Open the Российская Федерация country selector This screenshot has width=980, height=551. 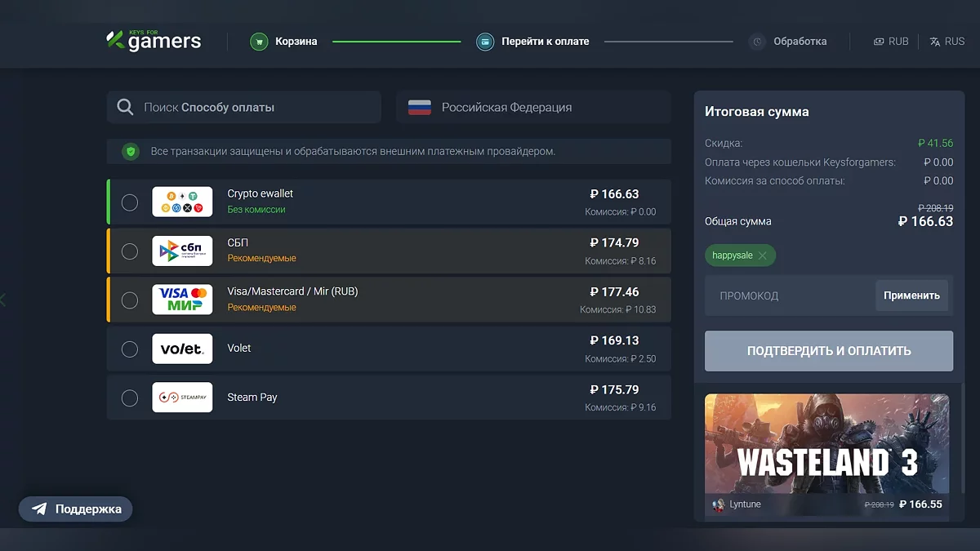point(532,107)
